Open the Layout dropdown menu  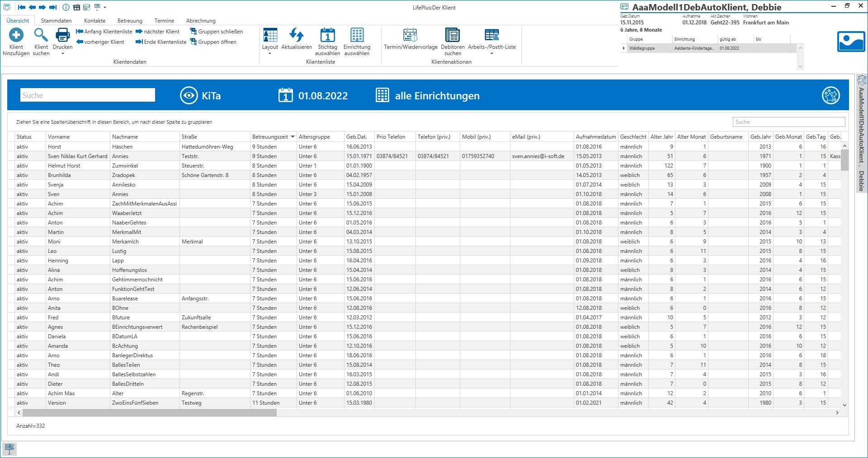tap(270, 54)
